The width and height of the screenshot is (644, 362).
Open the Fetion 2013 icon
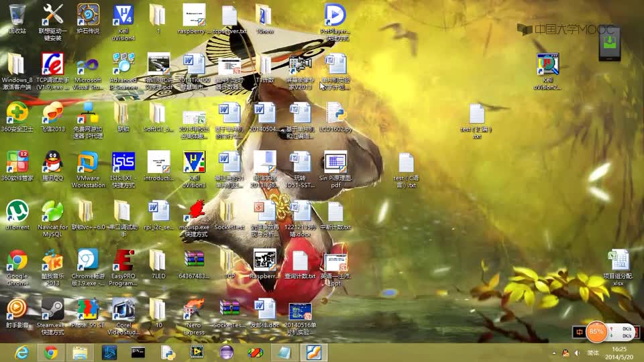click(52, 117)
